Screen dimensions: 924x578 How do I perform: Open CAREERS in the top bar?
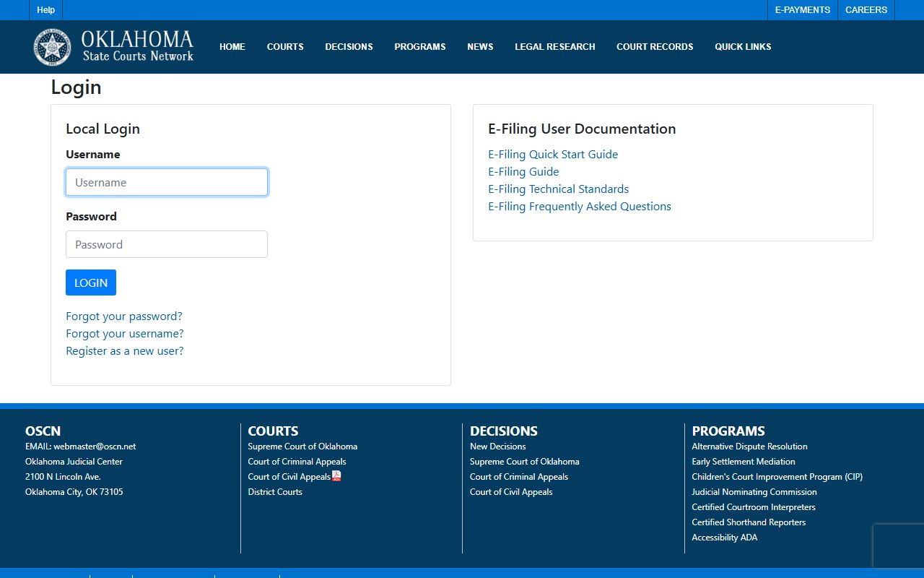click(866, 10)
